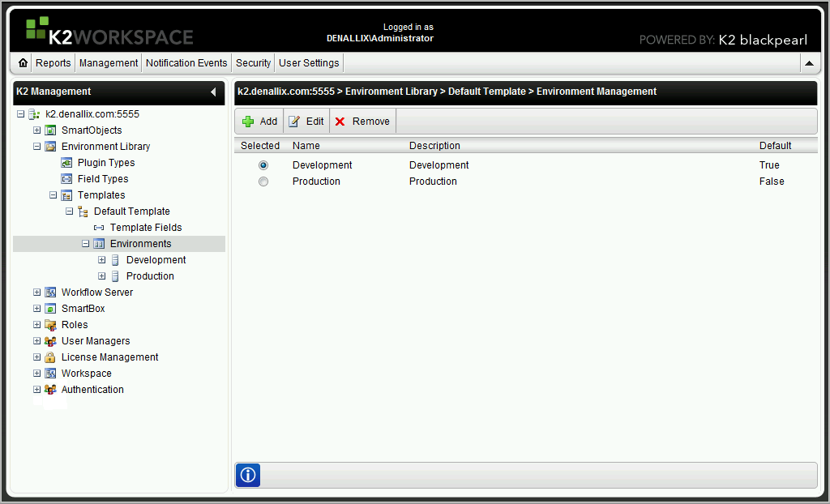Click the License Management lock icon

[50, 357]
